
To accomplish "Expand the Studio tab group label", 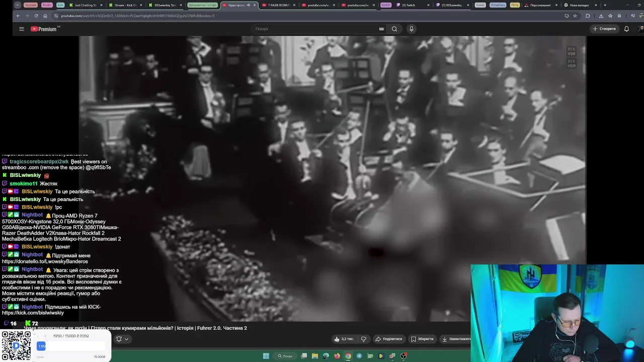I will point(47,5).
